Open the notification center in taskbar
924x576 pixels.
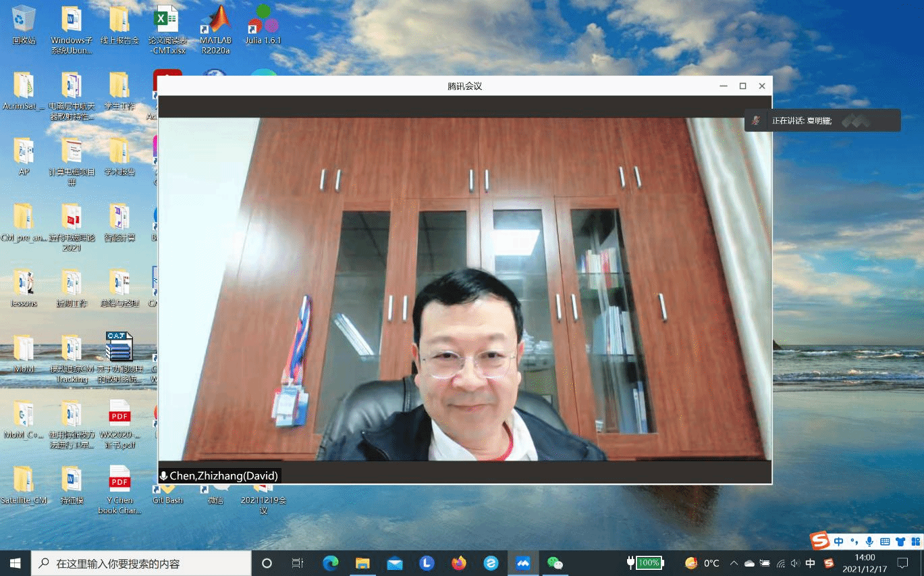902,562
